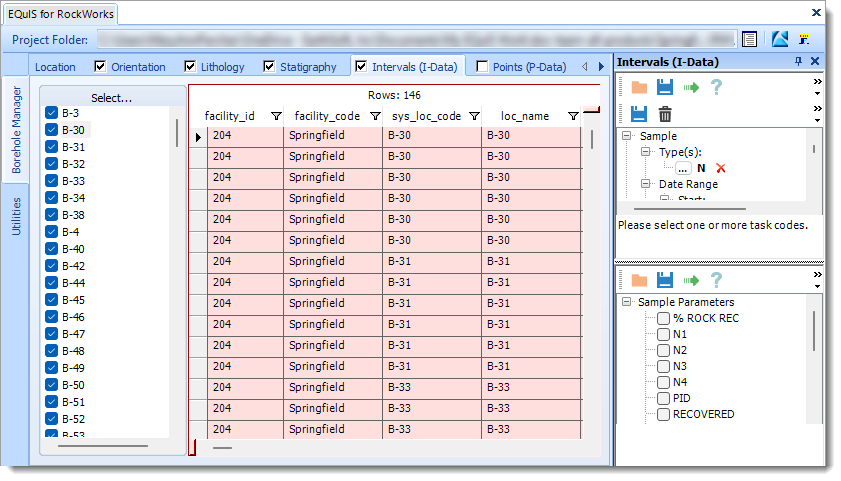Screen dimensions: 841x481
Task: Open the Utilities side tab
Action: (x=16, y=217)
